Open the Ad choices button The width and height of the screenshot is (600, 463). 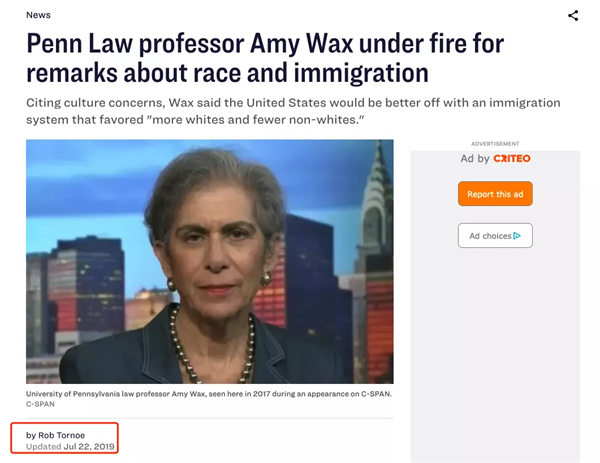pos(495,236)
